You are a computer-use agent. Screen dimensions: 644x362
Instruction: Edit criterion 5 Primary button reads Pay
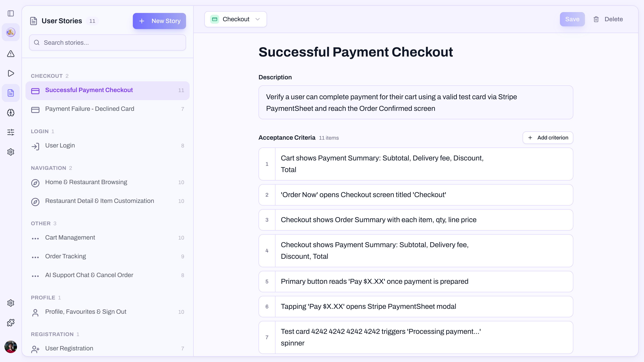click(x=416, y=282)
